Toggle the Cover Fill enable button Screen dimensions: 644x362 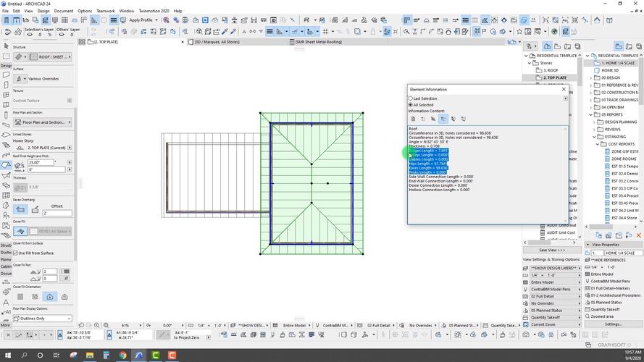tap(20, 231)
